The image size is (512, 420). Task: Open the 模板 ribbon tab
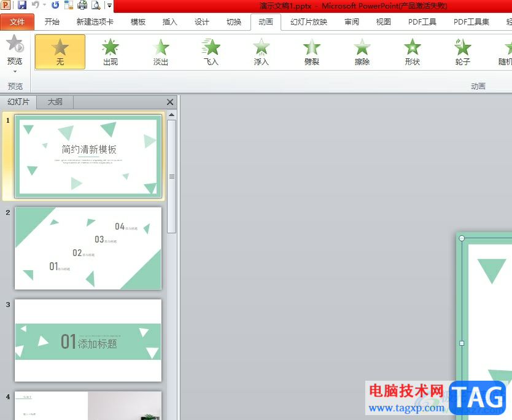click(138, 22)
